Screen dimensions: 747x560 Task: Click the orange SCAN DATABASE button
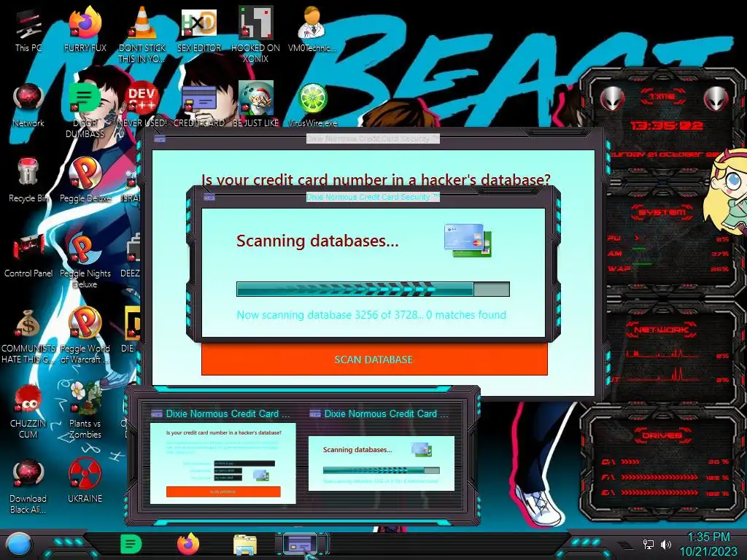[374, 359]
